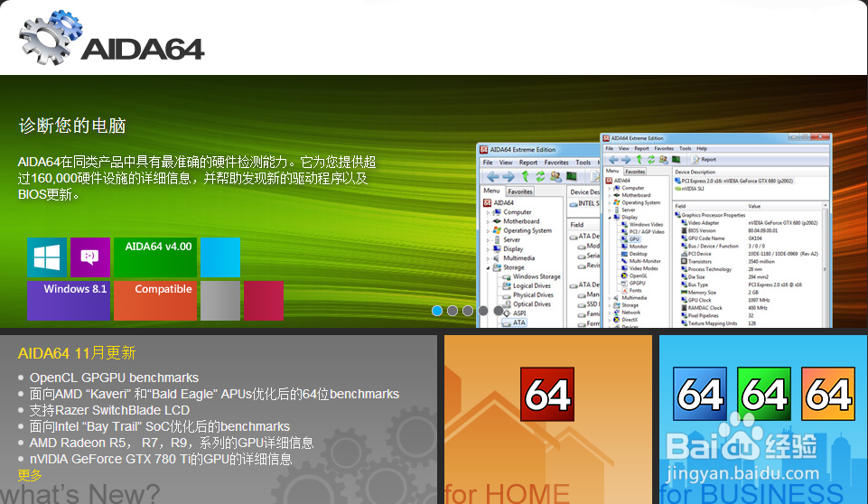Click the plain crimson tile
868x504 pixels.
pos(264,301)
